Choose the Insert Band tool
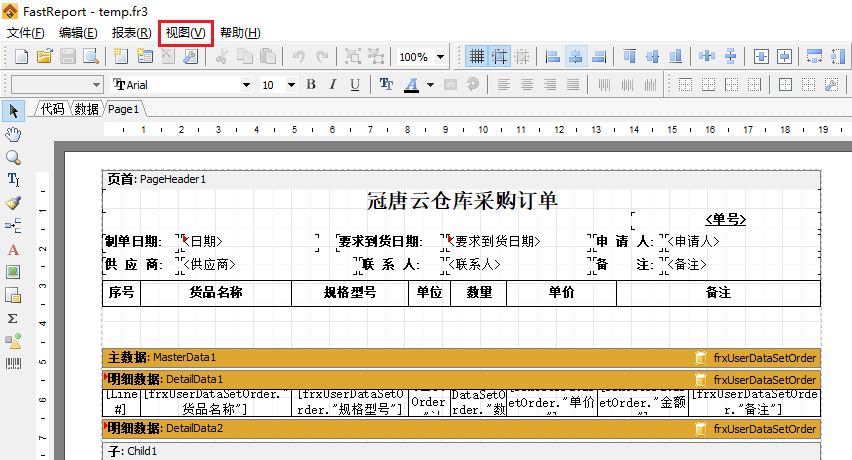The image size is (852, 460). [13, 225]
